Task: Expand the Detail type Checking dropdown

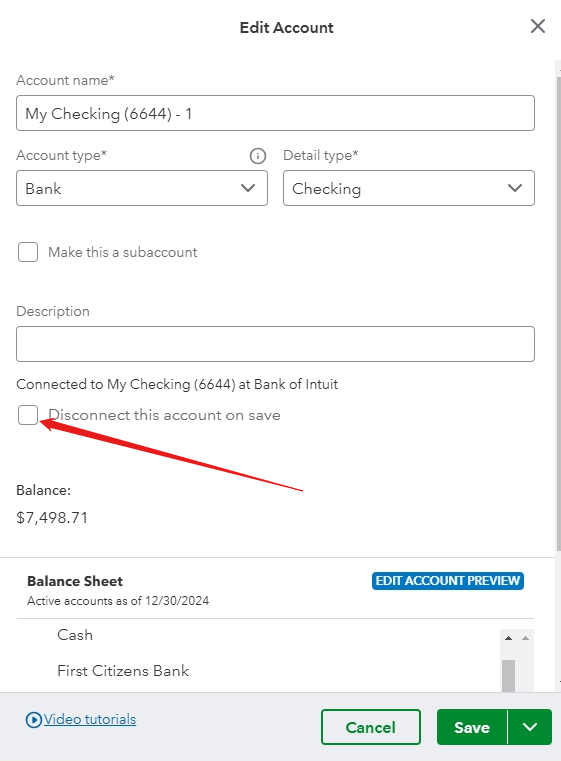Action: [x=409, y=188]
